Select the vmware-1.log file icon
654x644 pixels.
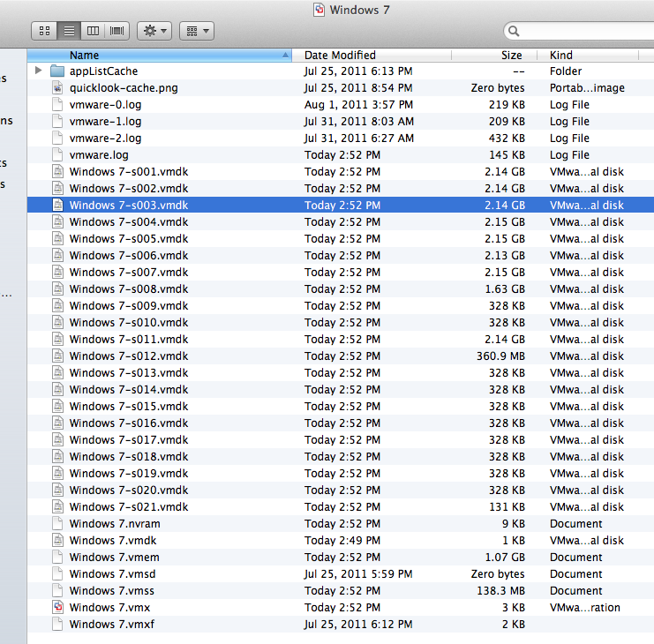[x=57, y=121]
